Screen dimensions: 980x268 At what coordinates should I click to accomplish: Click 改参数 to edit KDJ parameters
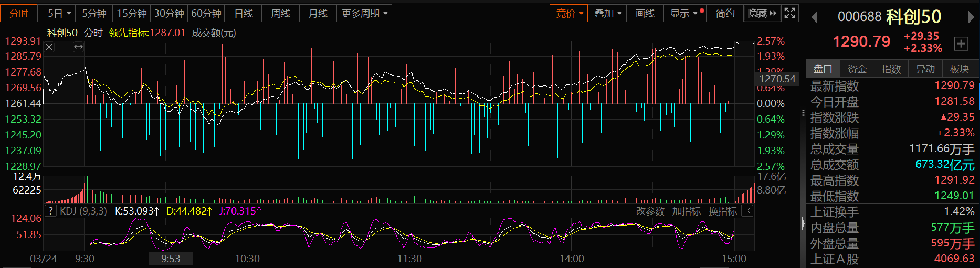[x=650, y=211]
